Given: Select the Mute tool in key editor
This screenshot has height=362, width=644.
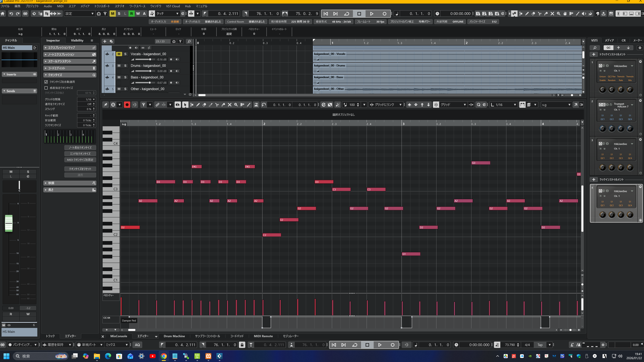Looking at the screenshot, I should click(229, 105).
